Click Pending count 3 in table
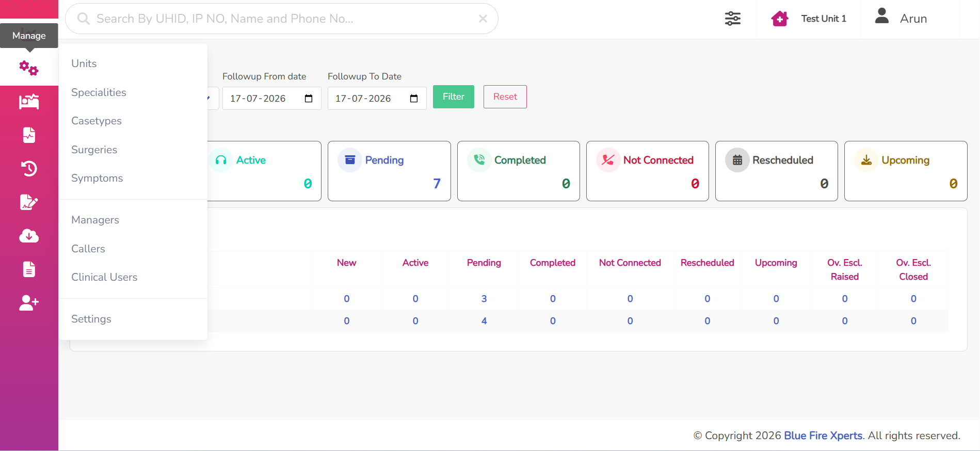This screenshot has width=980, height=451. 484,299
